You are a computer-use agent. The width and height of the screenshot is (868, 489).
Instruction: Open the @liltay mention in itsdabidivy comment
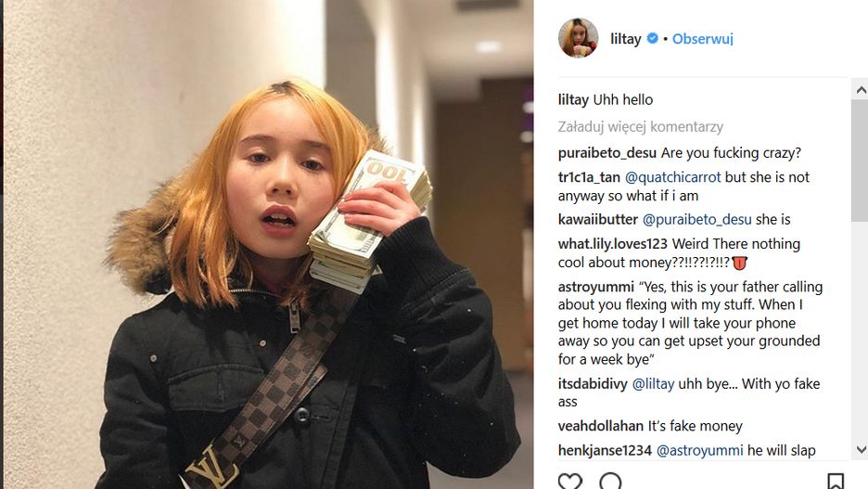653,384
